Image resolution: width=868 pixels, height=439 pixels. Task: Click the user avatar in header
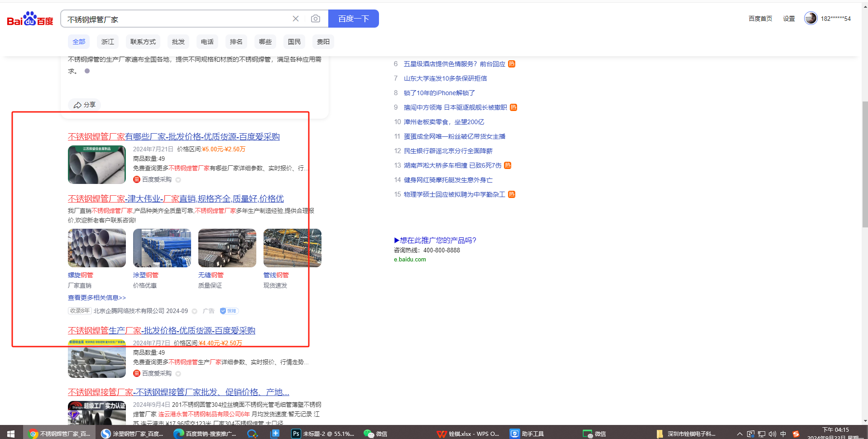tap(810, 18)
